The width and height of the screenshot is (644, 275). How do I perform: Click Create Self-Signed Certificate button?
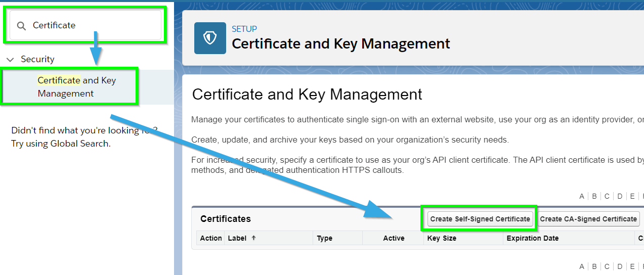[x=480, y=219]
